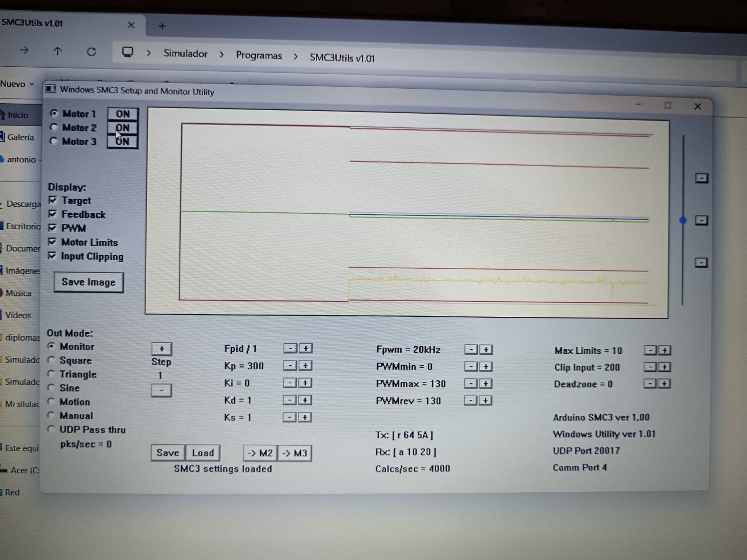Click the bottom button beside the vertical slider
This screenshot has height=560, width=747.
701,262
